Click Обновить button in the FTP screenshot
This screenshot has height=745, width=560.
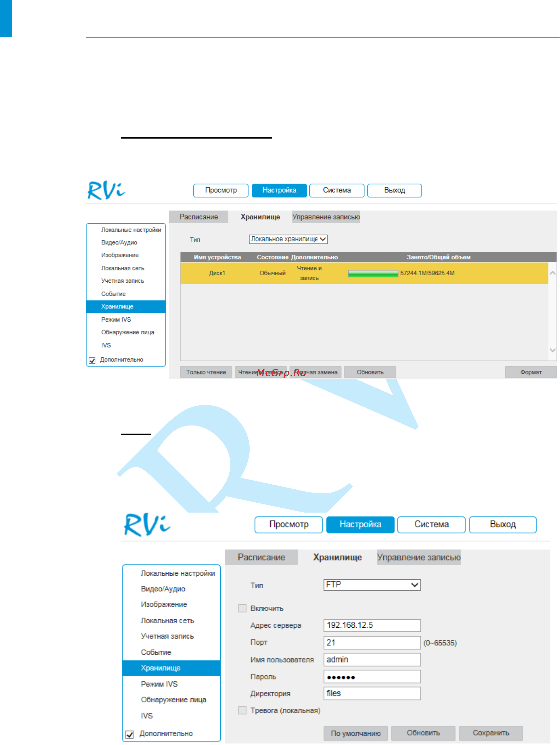point(423,734)
